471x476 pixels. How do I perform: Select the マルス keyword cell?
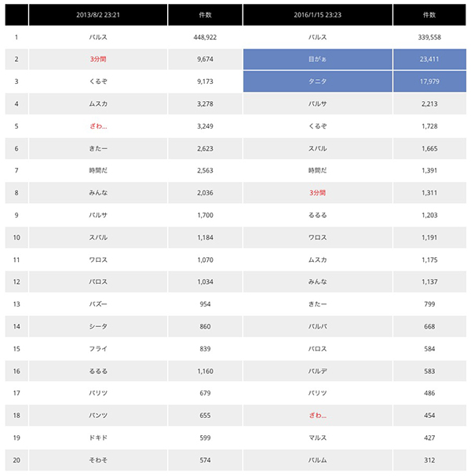tap(318, 437)
